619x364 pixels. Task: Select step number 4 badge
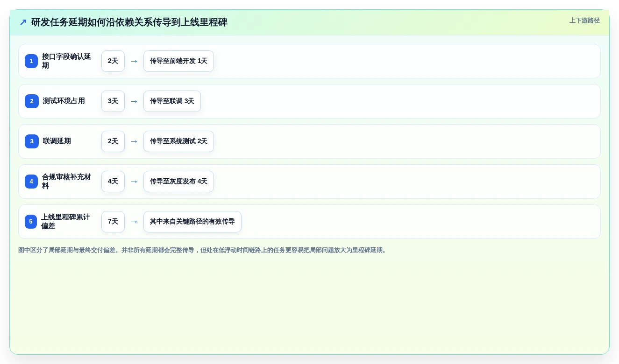pos(31,182)
